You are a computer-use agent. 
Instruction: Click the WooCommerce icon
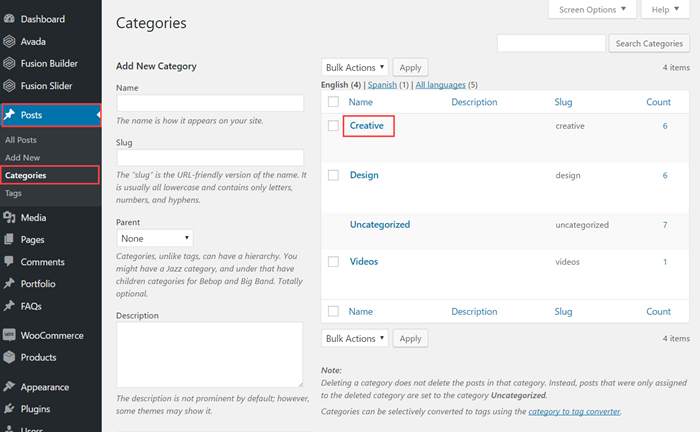tap(9, 335)
